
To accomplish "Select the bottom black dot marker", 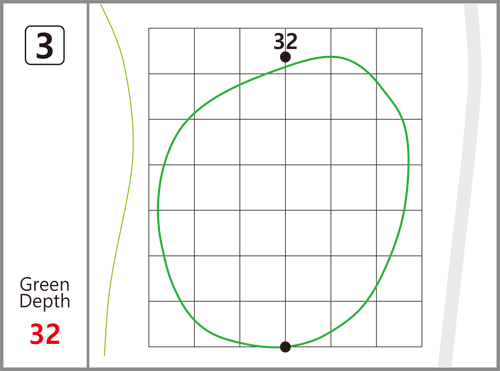I will (x=285, y=347).
